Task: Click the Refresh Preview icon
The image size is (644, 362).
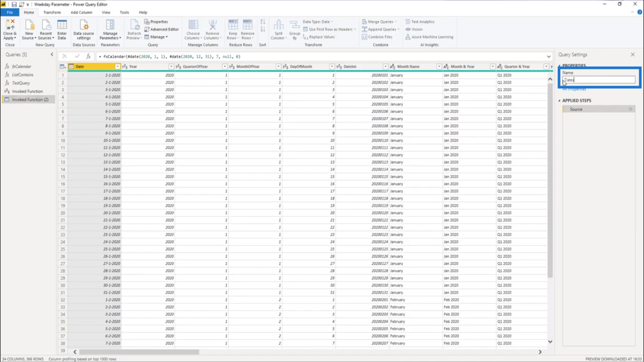Action: point(134,29)
